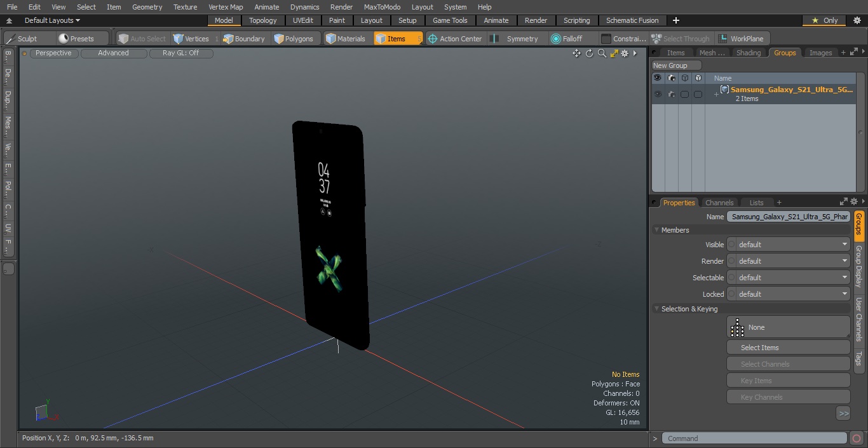Expand the Samsung_Galaxy group tree plus
Viewport: 868px width, 448px height.
coord(716,95)
